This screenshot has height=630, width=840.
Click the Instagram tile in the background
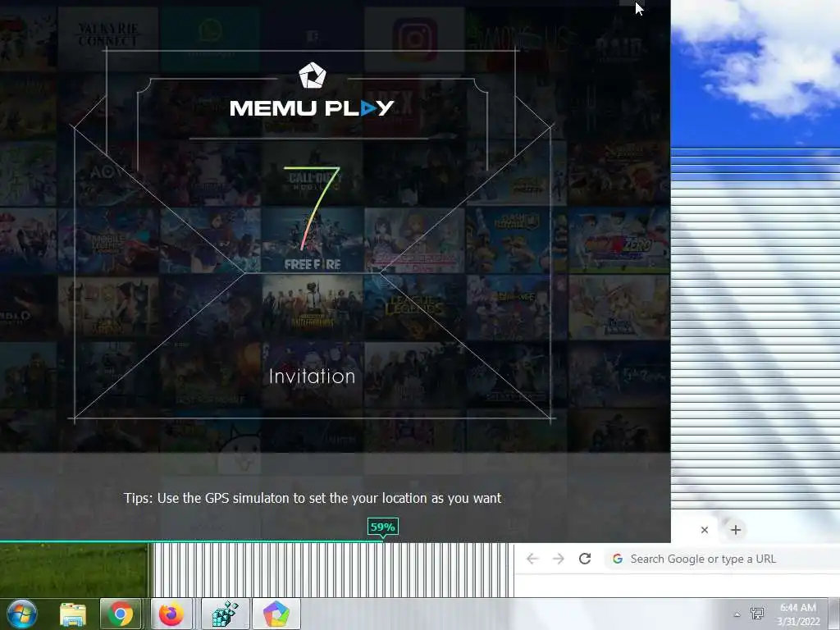coord(414,39)
